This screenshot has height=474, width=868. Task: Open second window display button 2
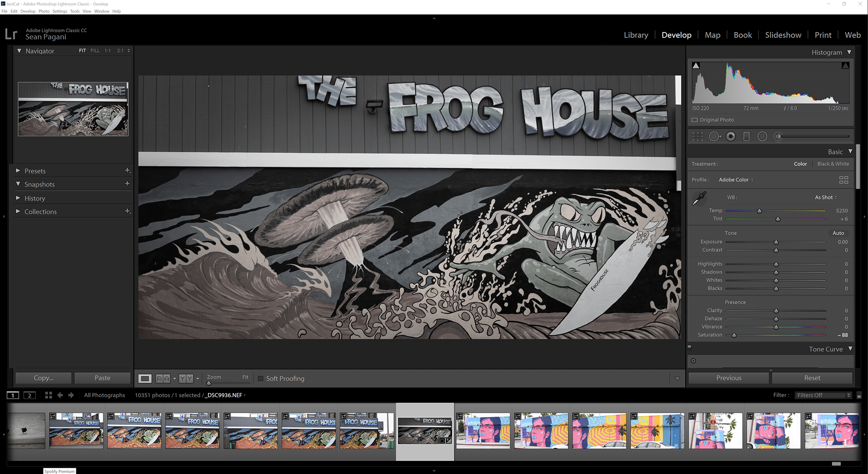(29, 395)
